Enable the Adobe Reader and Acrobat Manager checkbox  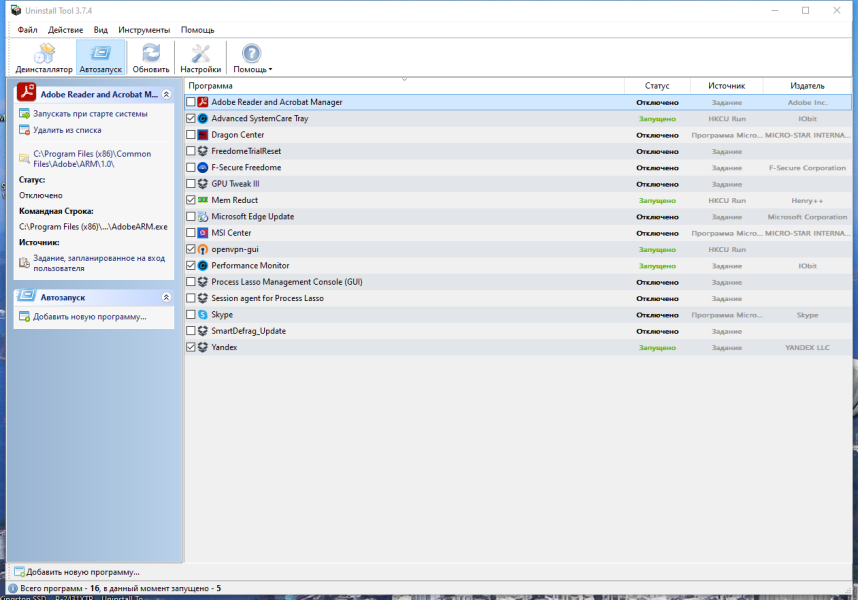click(190, 102)
